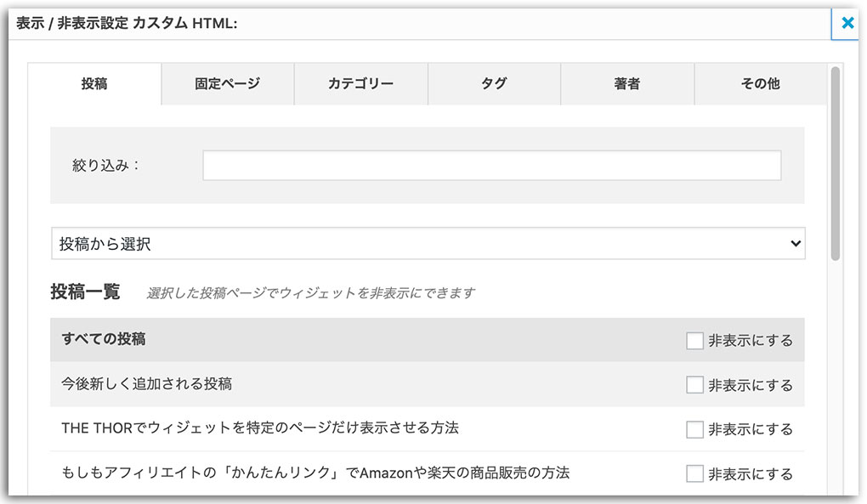
Task: Enable hiding for 今後新しく追加される投稿
Action: tap(693, 384)
